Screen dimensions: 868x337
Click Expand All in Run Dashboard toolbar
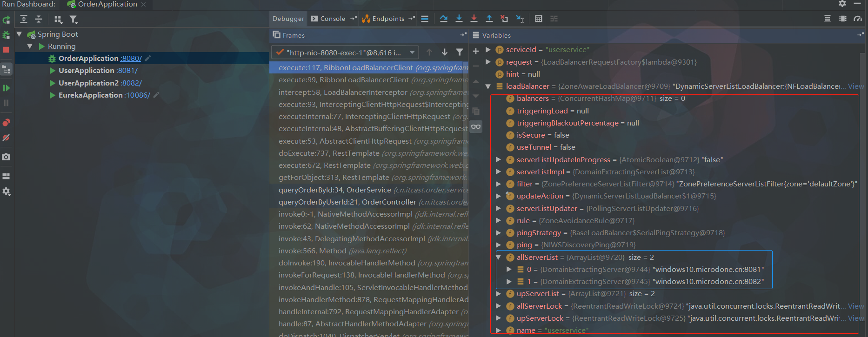(24, 19)
